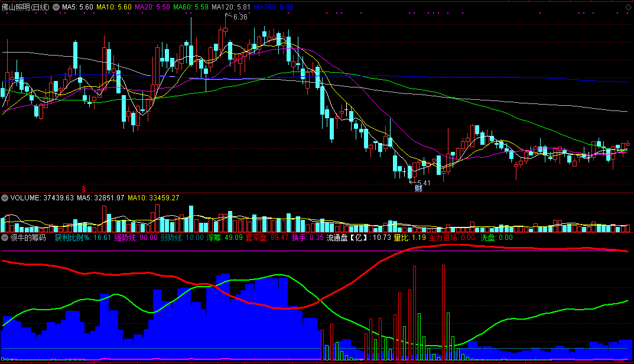The height and width of the screenshot is (364, 634).
Task: Click the volume MA10: 33459.27 label
Action: click(x=153, y=198)
